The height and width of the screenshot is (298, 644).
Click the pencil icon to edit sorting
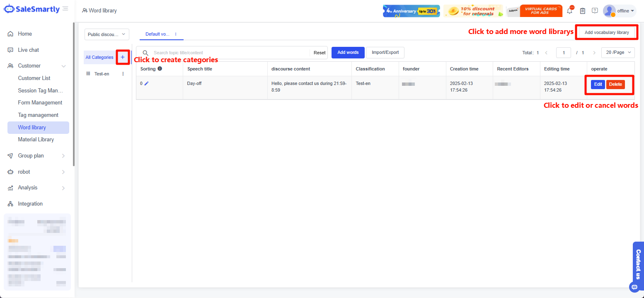[x=146, y=83]
